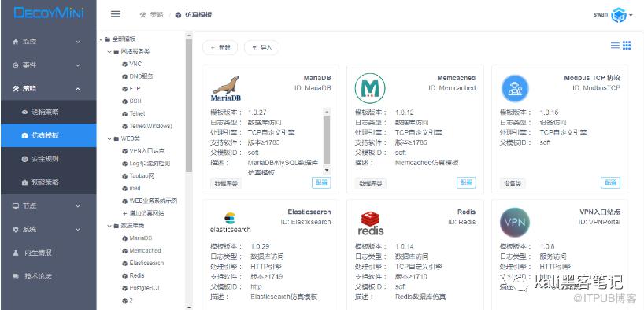Click the VPN round icon

(515, 223)
